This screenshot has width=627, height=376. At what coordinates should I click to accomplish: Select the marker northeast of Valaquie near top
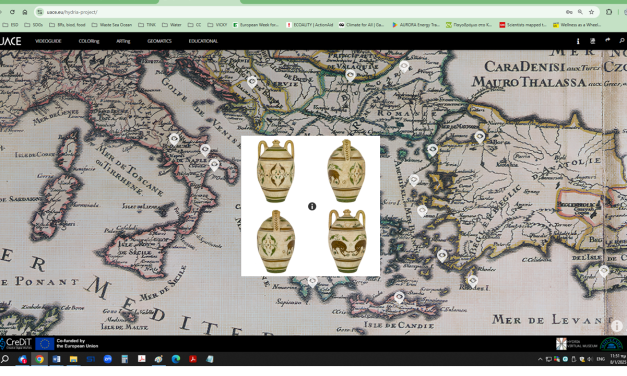(404, 66)
